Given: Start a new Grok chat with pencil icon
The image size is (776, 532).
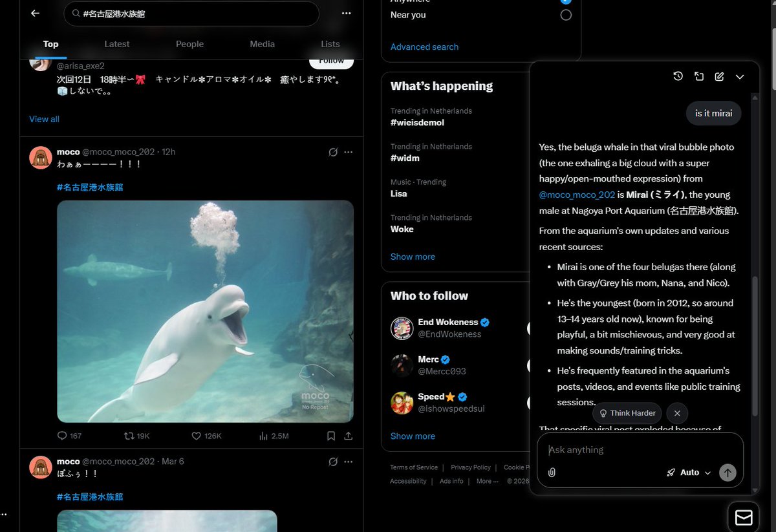Looking at the screenshot, I should click(719, 76).
